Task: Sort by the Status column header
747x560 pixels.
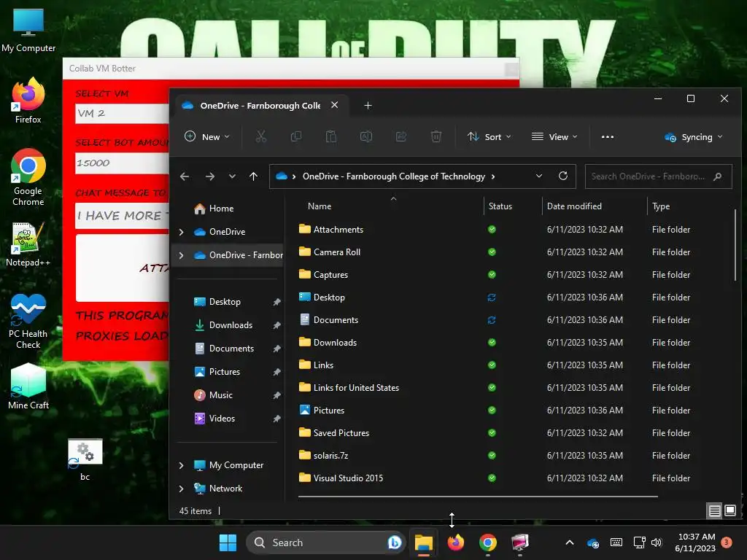Action: click(500, 206)
